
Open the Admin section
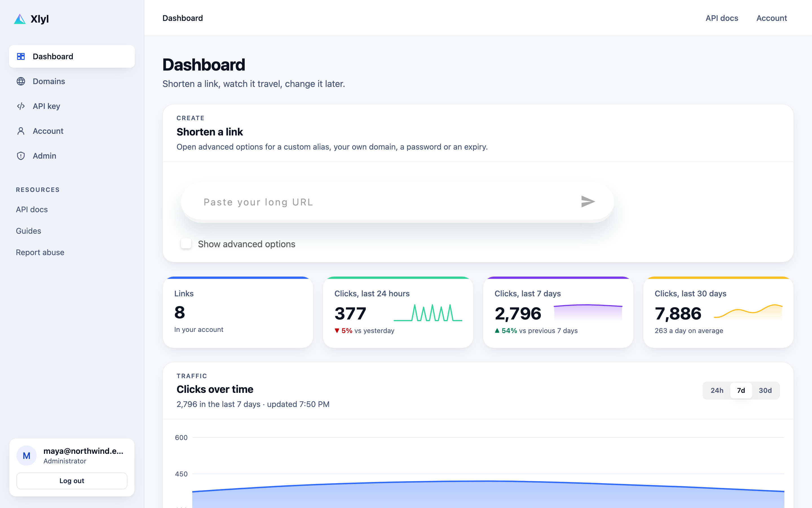(72, 156)
